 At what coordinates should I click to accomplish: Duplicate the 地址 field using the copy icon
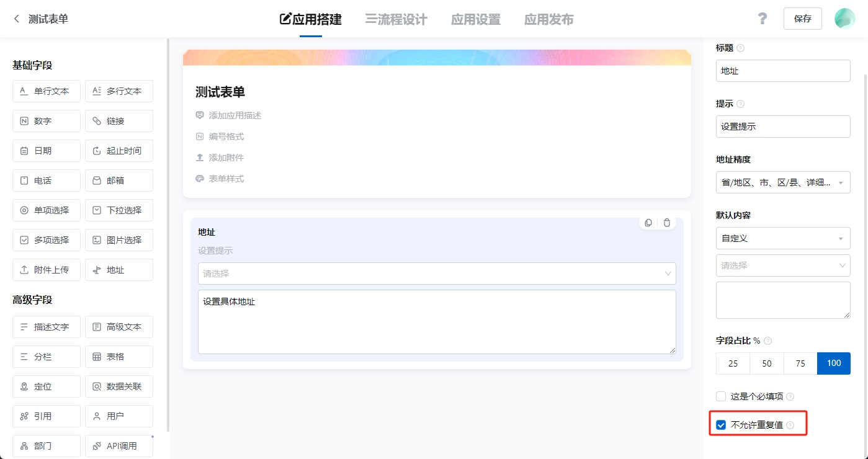pyautogui.click(x=648, y=222)
